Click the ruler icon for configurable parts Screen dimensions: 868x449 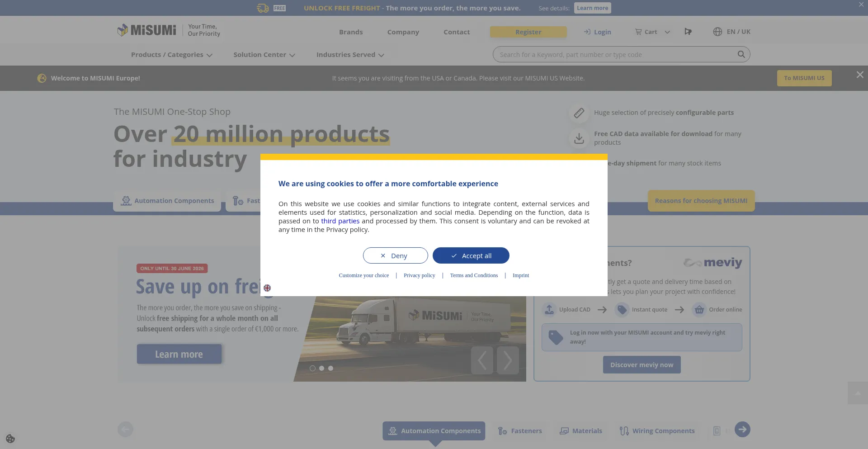[x=579, y=113]
